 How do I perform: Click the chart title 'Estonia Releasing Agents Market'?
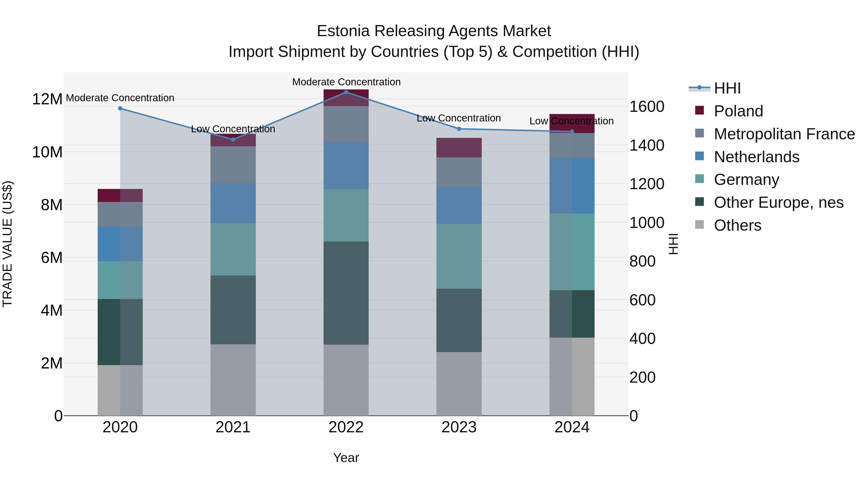pyautogui.click(x=434, y=31)
